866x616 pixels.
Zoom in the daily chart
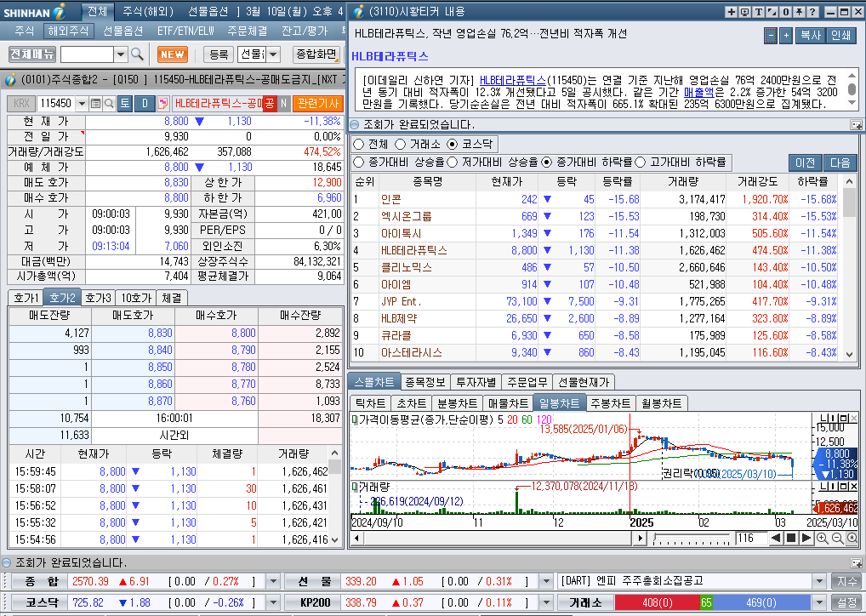click(823, 538)
